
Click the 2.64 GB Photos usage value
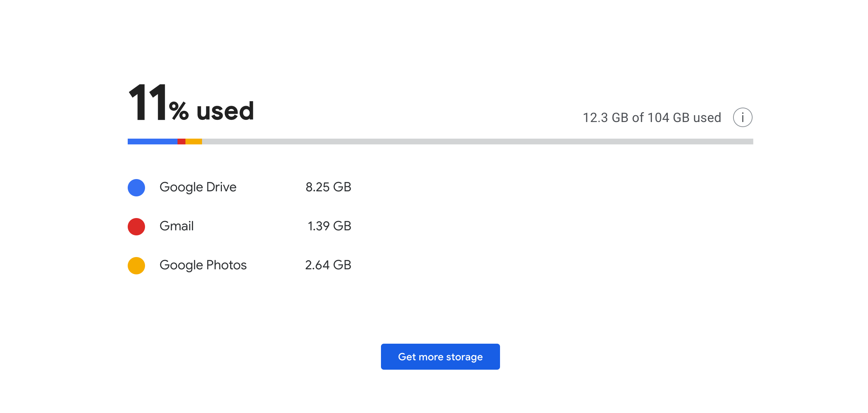tap(328, 265)
